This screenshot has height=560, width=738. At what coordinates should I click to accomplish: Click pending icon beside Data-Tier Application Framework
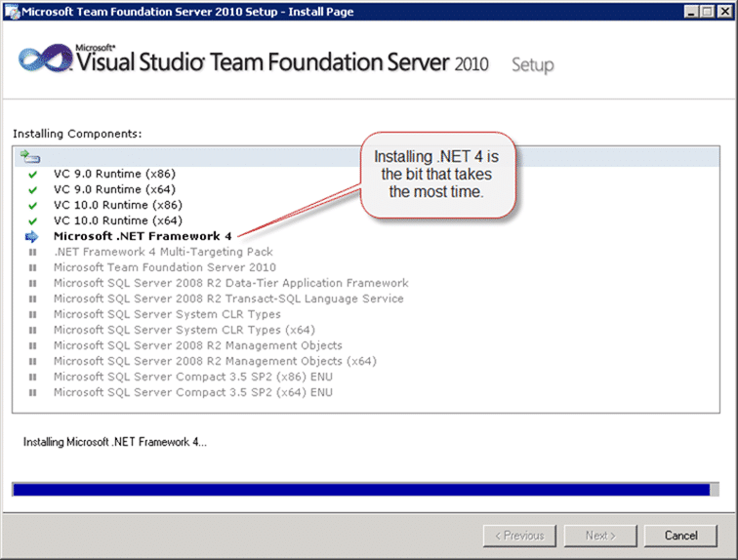32,283
